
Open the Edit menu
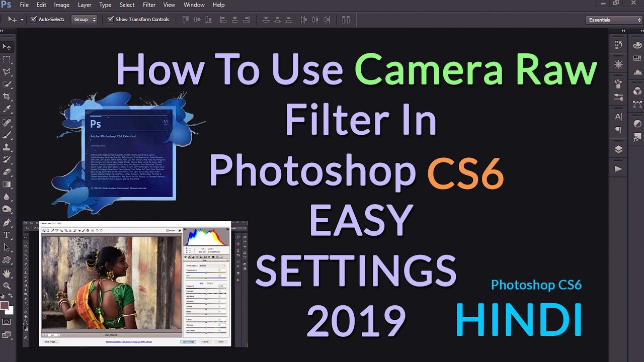pyautogui.click(x=41, y=5)
